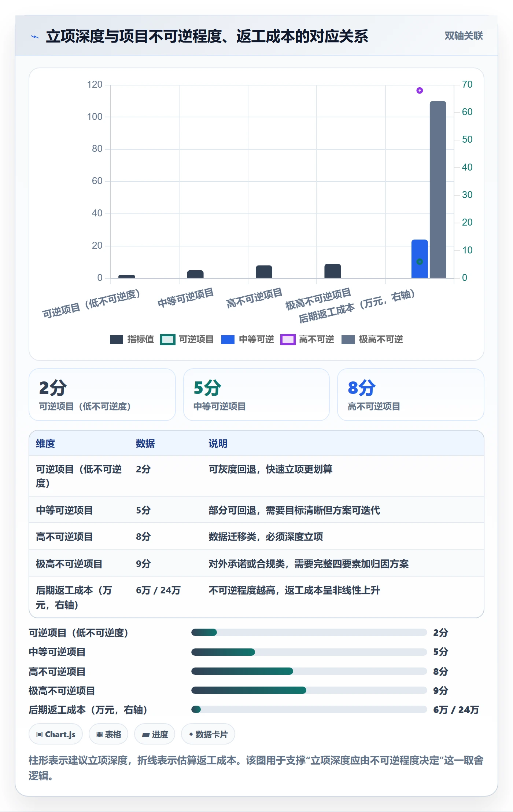Select table cell 数据迁移类，必须深度立项
Image resolution: width=513 pixels, height=812 pixels.
266,537
